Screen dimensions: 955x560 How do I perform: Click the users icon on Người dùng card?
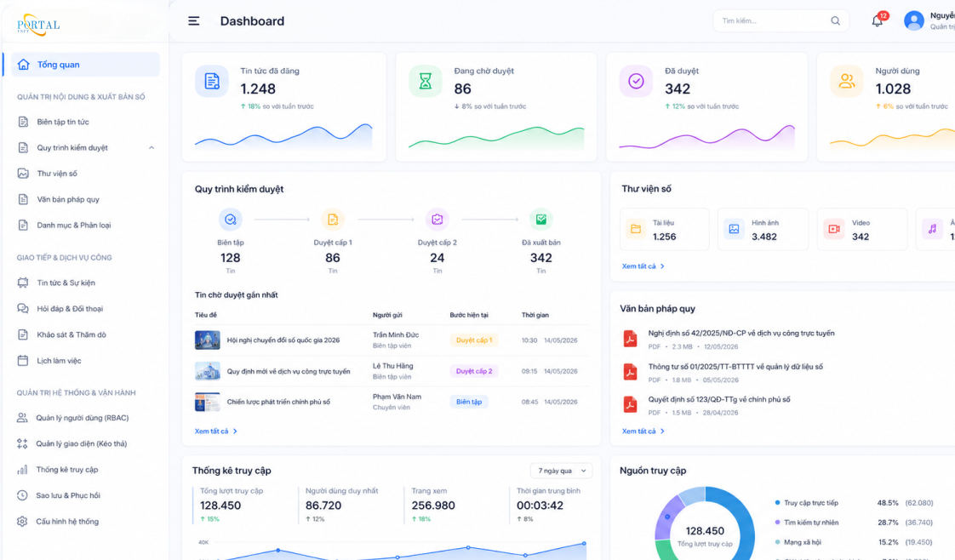847,81
